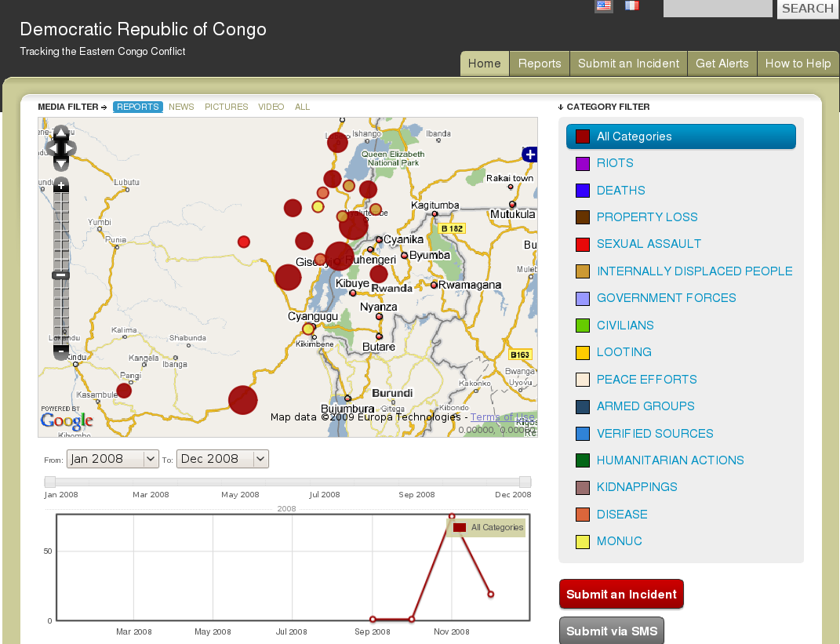Filter media by ALL
The width and height of the screenshot is (840, 644).
pos(302,107)
